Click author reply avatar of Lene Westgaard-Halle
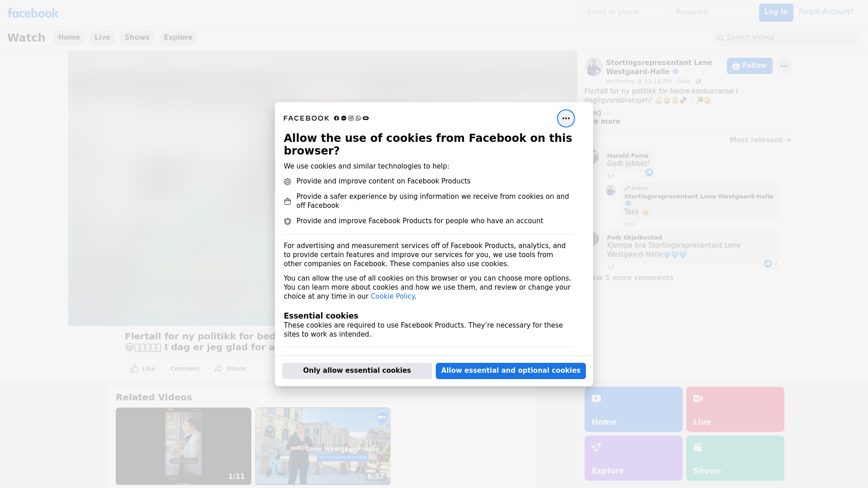This screenshot has height=488, width=868. point(611,190)
